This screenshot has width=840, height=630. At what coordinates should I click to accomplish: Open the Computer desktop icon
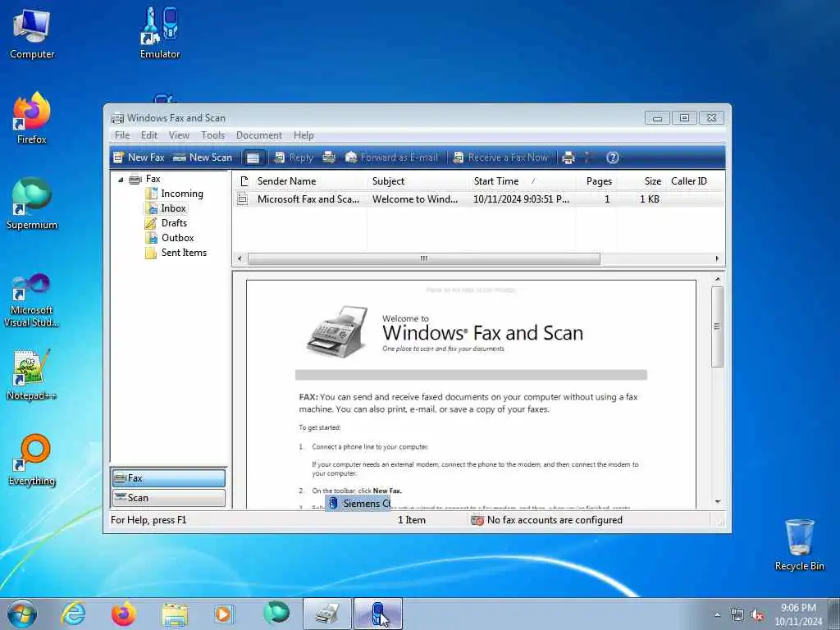tap(32, 34)
